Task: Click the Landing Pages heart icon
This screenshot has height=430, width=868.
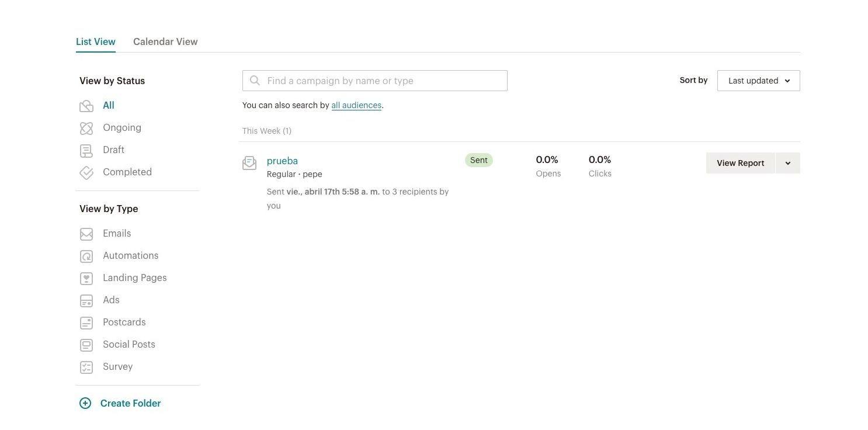Action: [86, 279]
